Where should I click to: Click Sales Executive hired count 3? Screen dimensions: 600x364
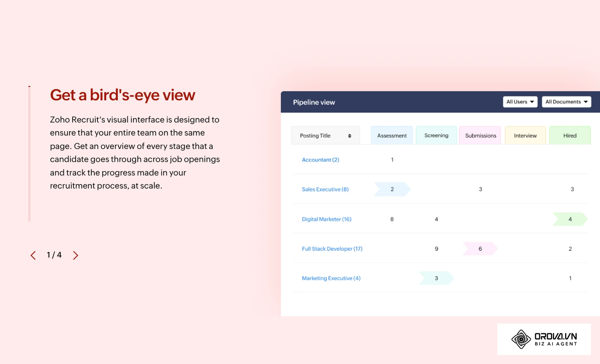tap(572, 189)
